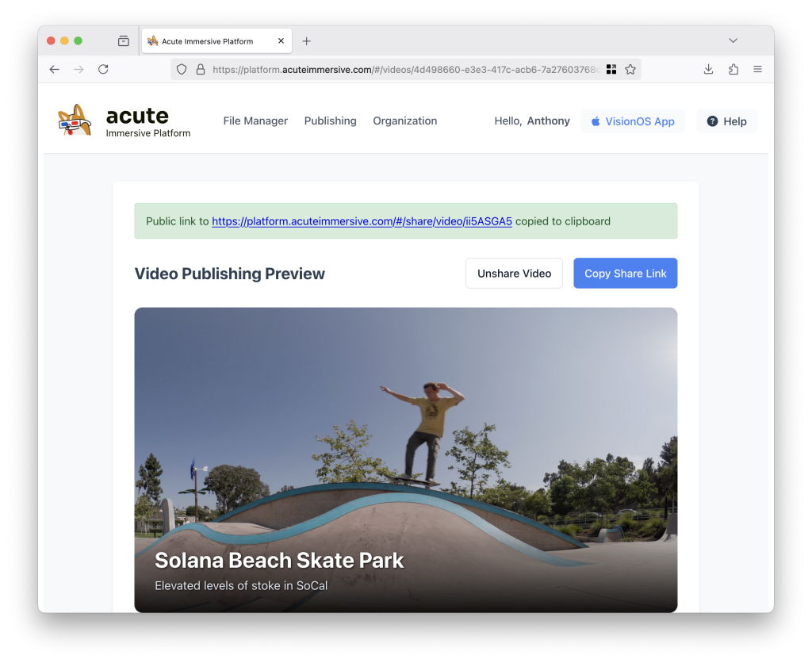812x663 pixels.
Task: Bookmark this page with the star icon
Action: [x=630, y=70]
